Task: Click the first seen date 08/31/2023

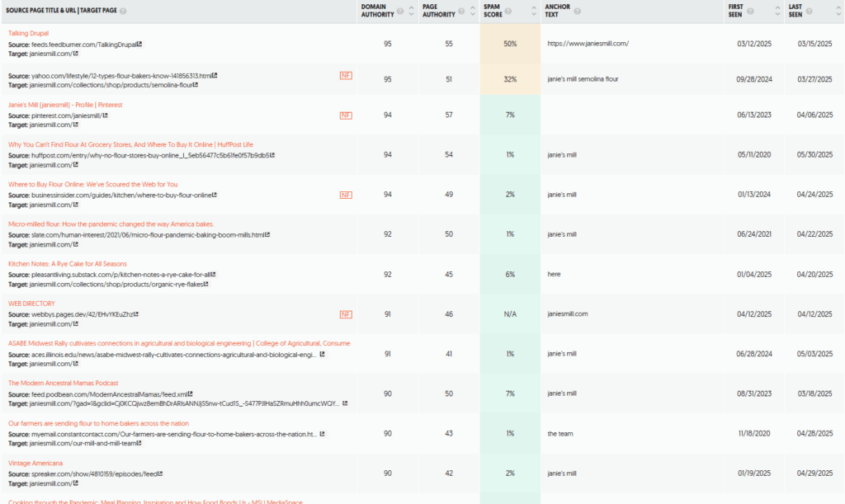Action: pyautogui.click(x=754, y=393)
